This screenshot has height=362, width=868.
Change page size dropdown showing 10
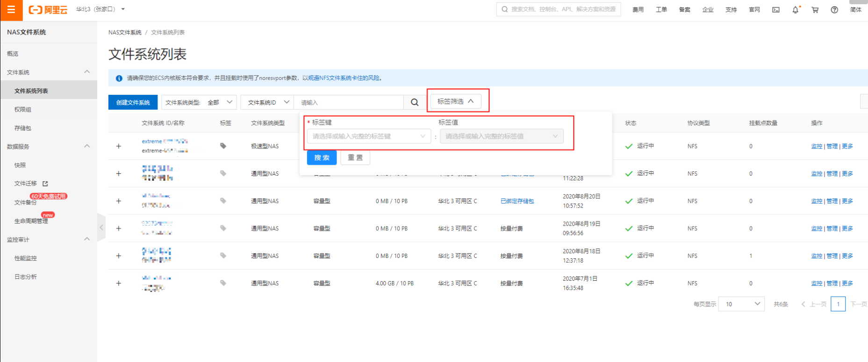pos(741,304)
